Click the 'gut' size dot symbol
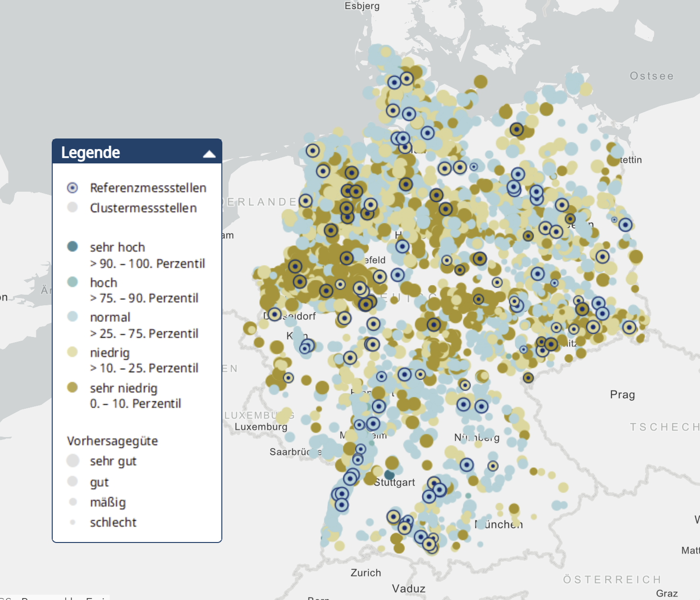 tap(73, 481)
